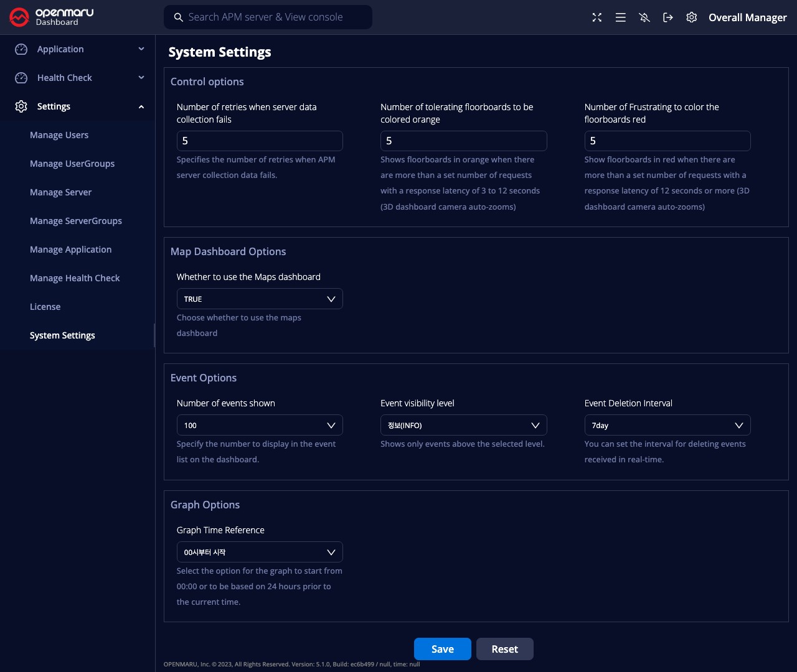The image size is (797, 672).
Task: Open the hamburger menu icon
Action: click(x=620, y=17)
